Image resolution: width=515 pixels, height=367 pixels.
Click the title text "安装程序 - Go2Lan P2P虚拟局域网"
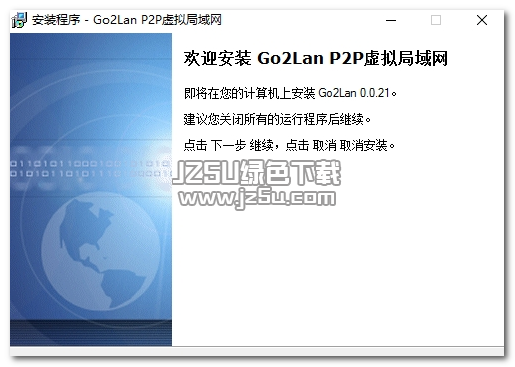point(127,20)
